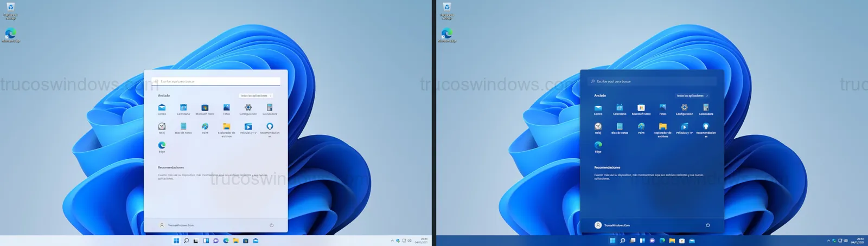Open Bloc de notas in dark Start menu
This screenshot has width=868, height=246.
620,127
